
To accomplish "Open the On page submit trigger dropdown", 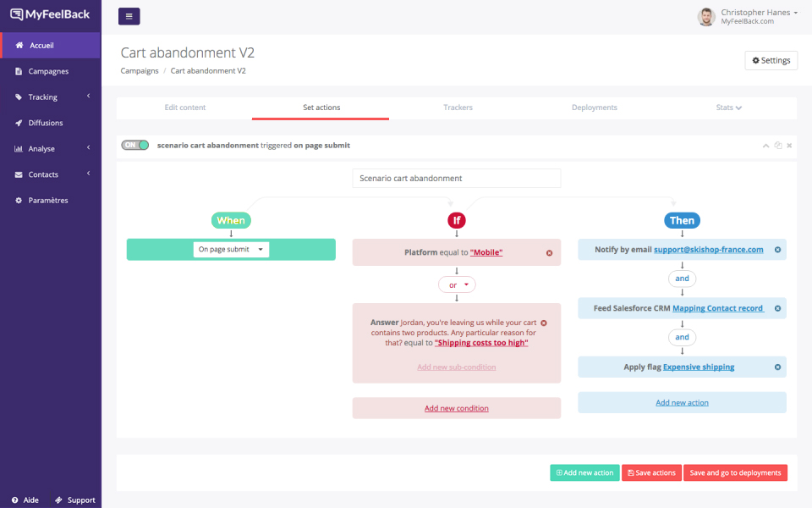I will tap(230, 249).
